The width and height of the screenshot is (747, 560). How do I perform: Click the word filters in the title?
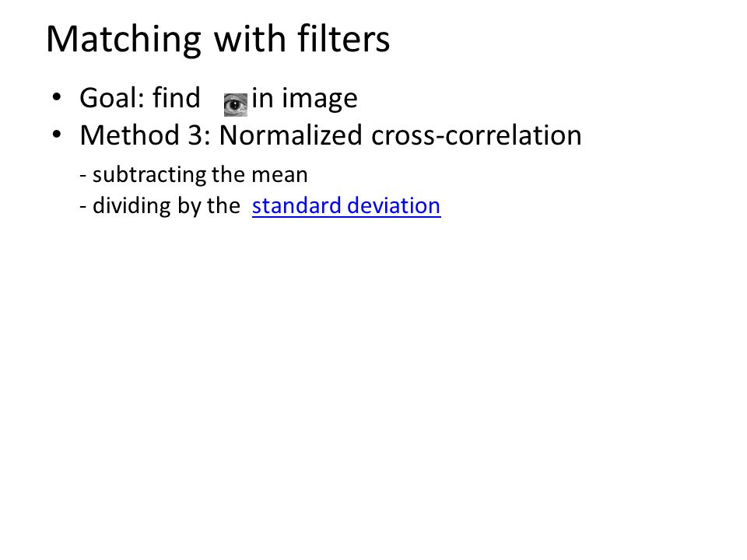[x=344, y=38]
